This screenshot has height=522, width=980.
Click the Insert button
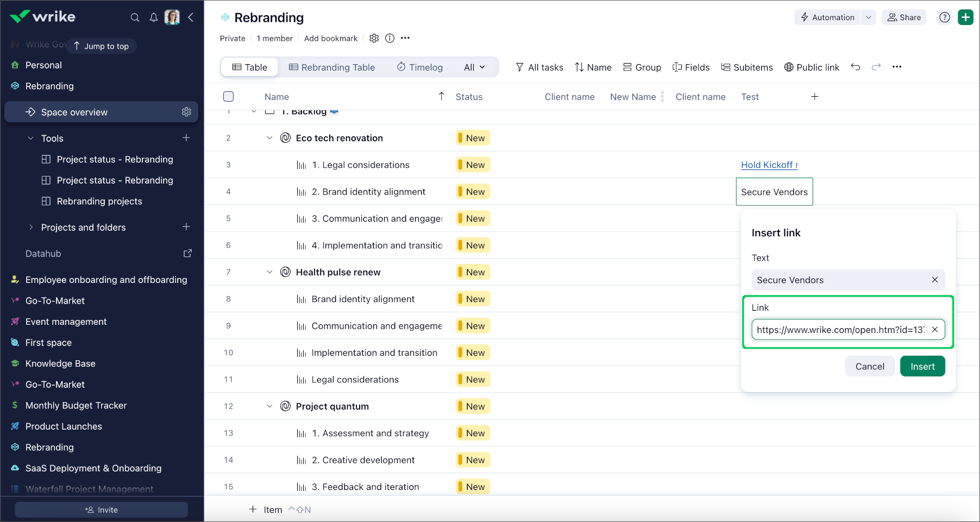[922, 367]
